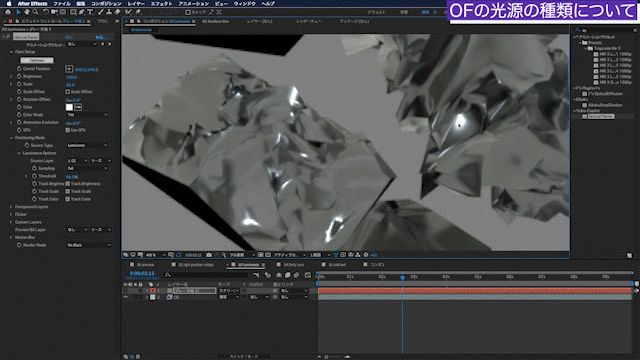Select the Zoom magnifier tool
Image resolution: width=640 pixels, height=360 pixels.
click(x=36, y=12)
